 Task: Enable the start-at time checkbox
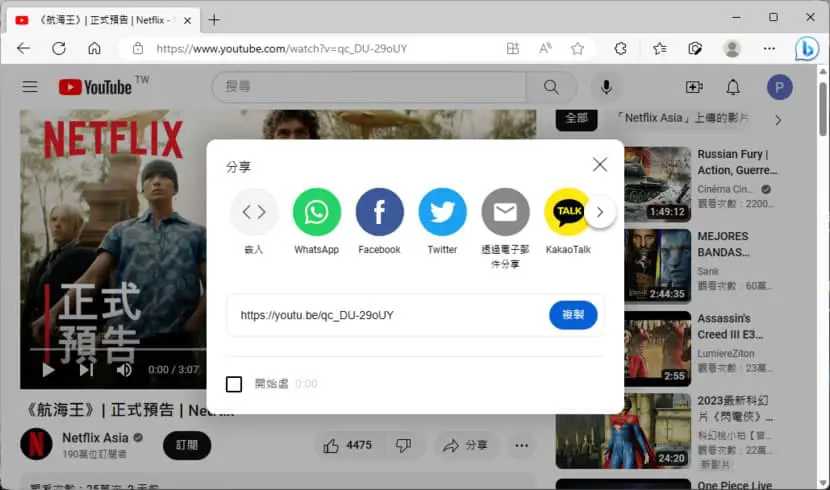click(x=234, y=384)
